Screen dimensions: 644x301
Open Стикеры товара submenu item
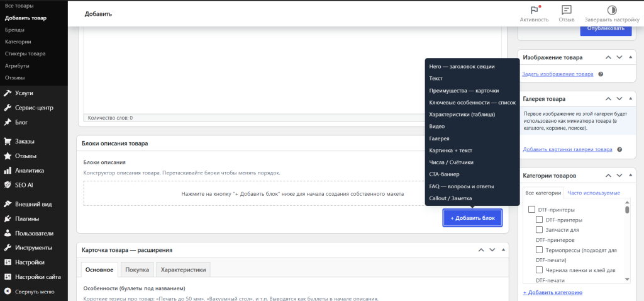(25, 54)
